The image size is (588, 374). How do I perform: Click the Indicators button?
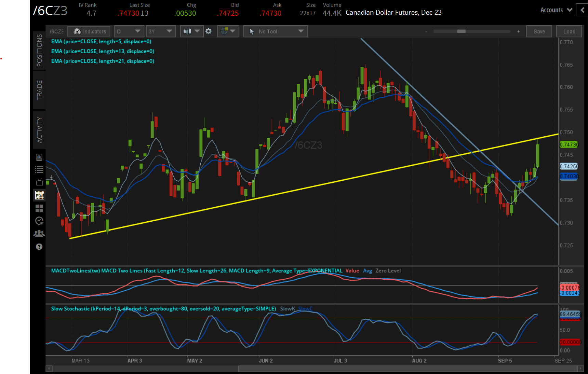coord(89,31)
